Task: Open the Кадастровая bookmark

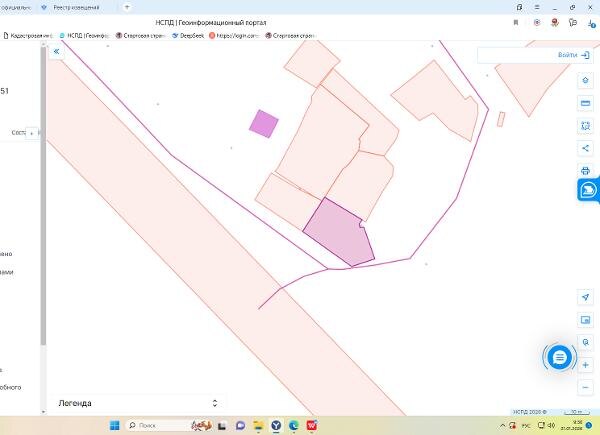Action: pyautogui.click(x=28, y=36)
